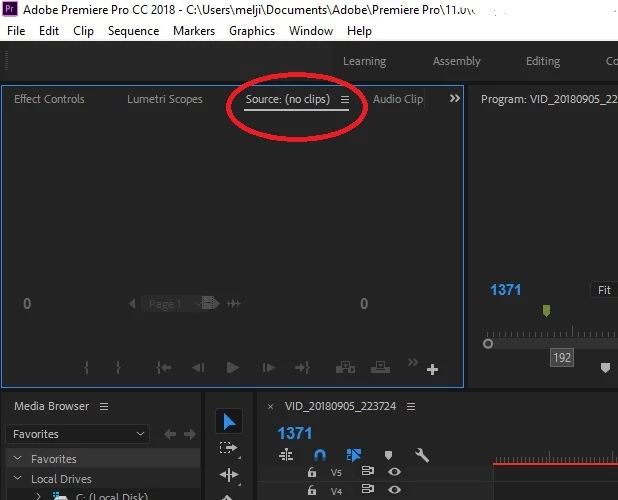618x500 pixels.
Task: Switch to the Lumetri Scopes tab
Action: [165, 99]
